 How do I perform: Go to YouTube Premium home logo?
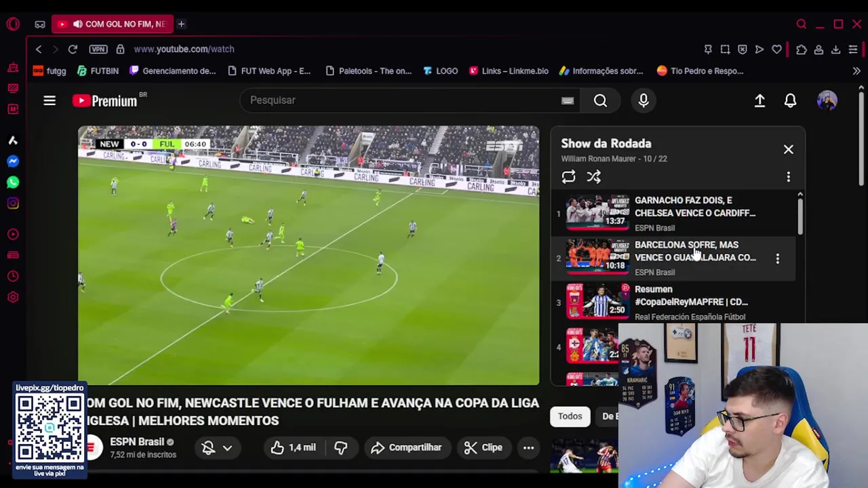106,100
